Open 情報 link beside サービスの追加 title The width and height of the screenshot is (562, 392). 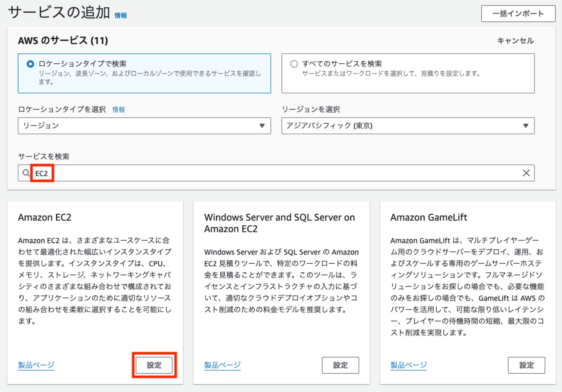click(x=121, y=15)
